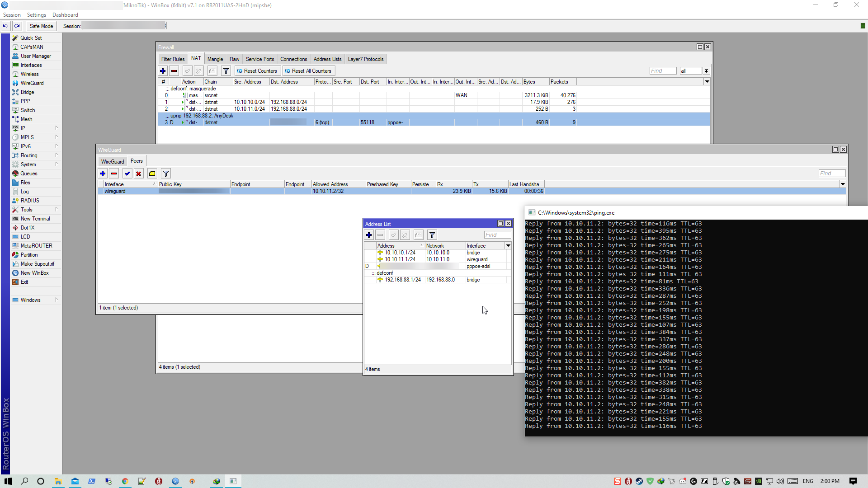
Task: Open Firewall column chooser dropdown
Action: [707, 82]
